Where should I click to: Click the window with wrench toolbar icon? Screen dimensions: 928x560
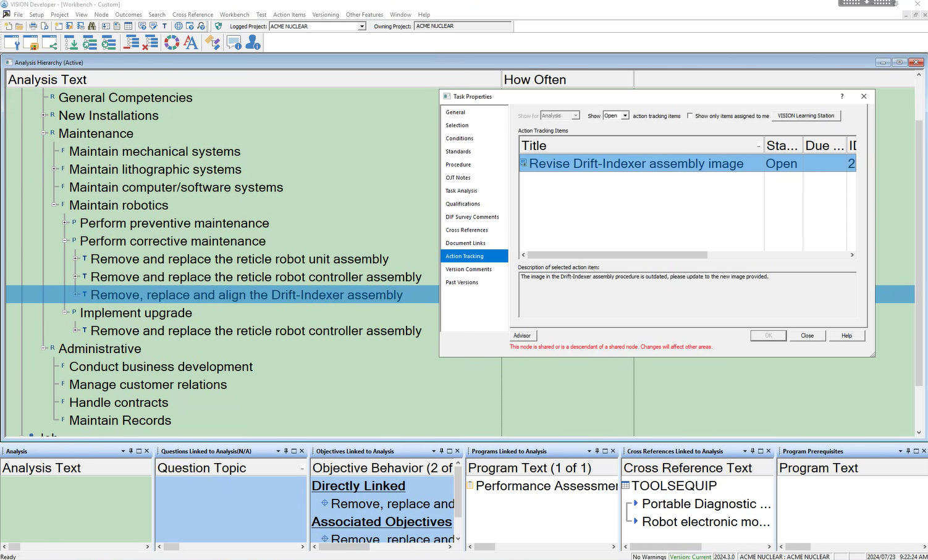click(x=12, y=43)
